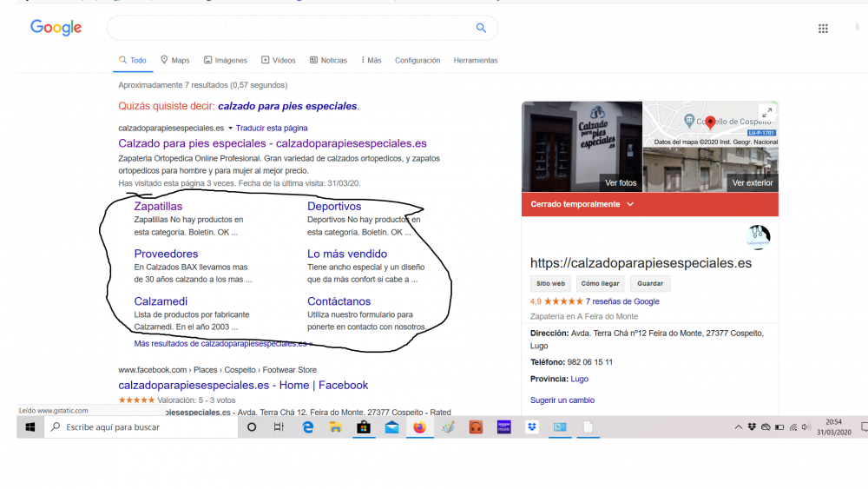
Task: Click Más resultados de calzadoparapiesespeciales.es
Action: pyautogui.click(x=223, y=344)
